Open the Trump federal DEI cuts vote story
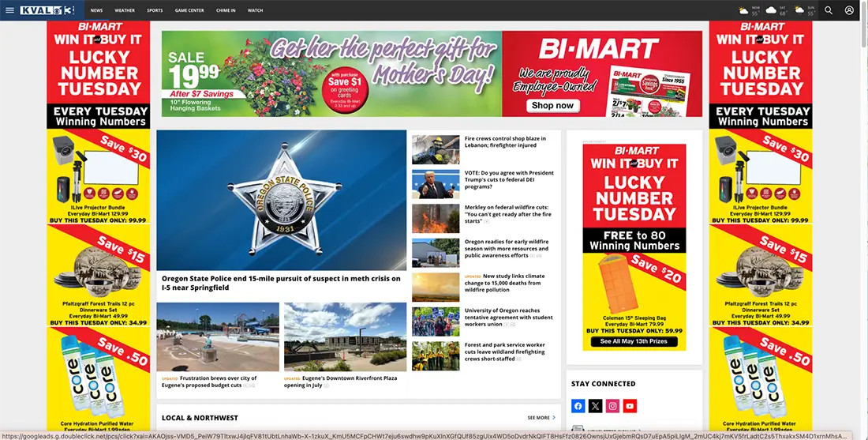The width and height of the screenshot is (868, 440). (509, 179)
